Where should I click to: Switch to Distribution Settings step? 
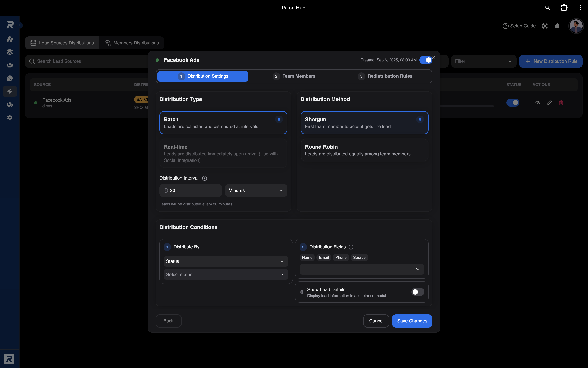coord(203,76)
